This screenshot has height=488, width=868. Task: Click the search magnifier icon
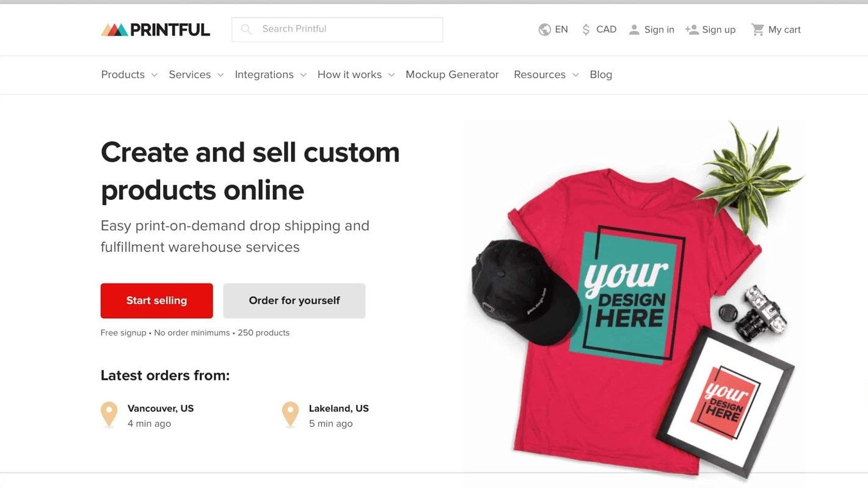[246, 29]
